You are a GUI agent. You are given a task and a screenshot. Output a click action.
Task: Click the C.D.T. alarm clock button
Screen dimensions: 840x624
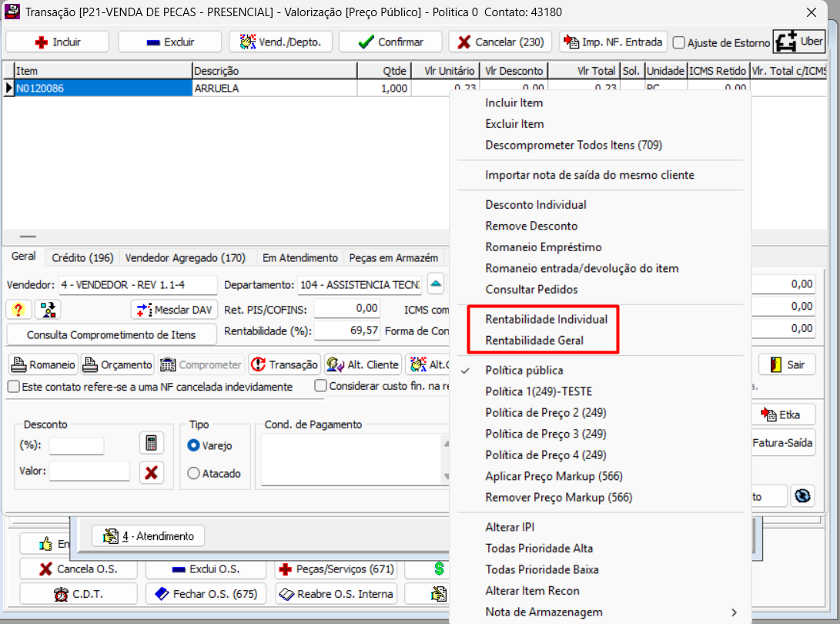[79, 594]
